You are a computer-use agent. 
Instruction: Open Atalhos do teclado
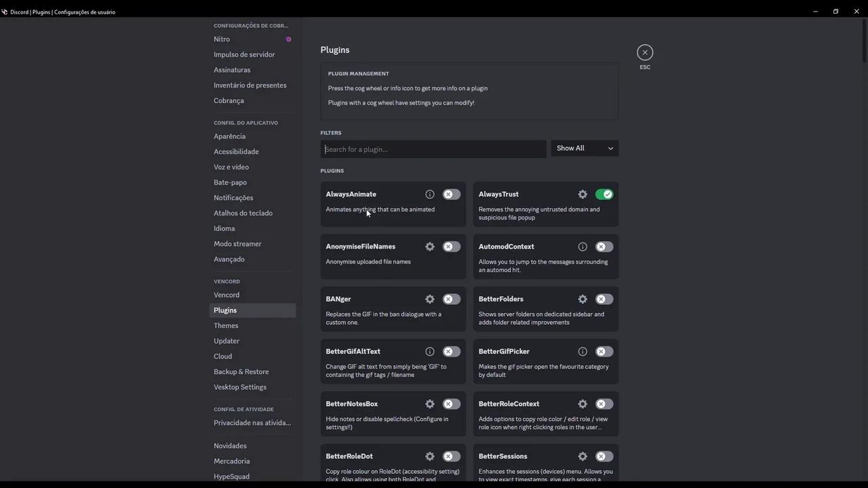pyautogui.click(x=253, y=213)
